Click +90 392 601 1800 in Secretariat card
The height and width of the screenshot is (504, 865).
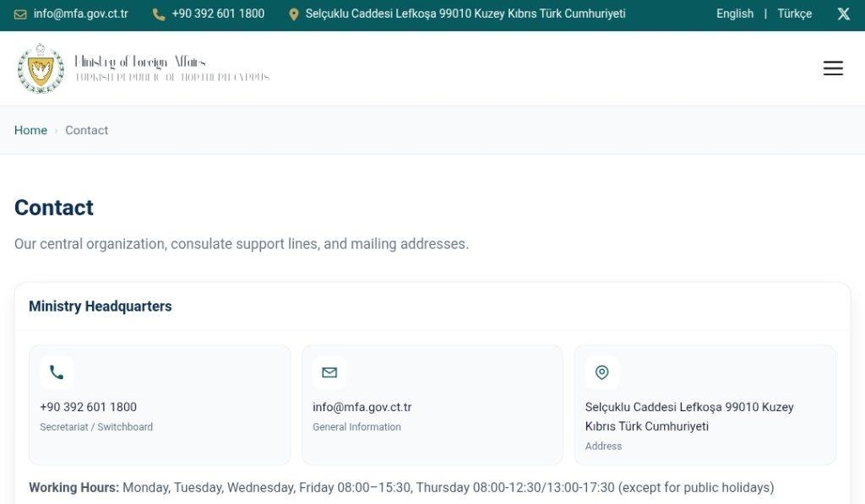click(88, 407)
